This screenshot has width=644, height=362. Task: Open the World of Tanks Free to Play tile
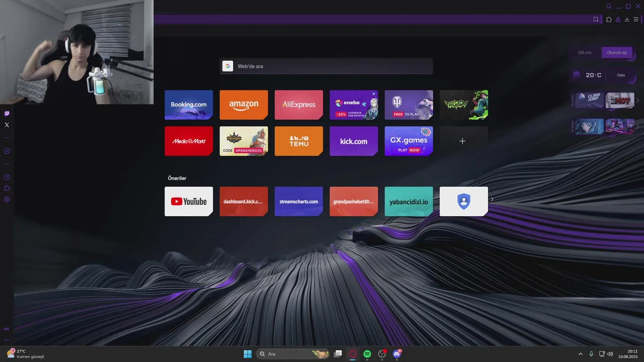(x=409, y=105)
